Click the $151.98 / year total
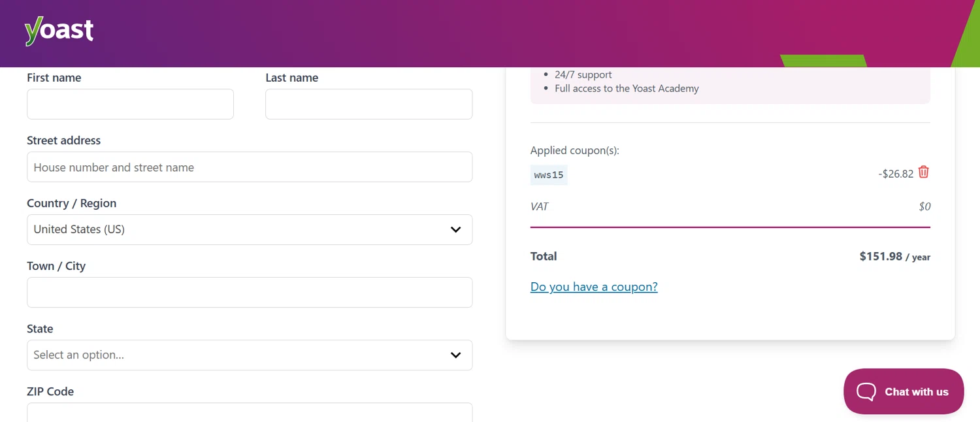This screenshot has height=422, width=980. [x=895, y=257]
